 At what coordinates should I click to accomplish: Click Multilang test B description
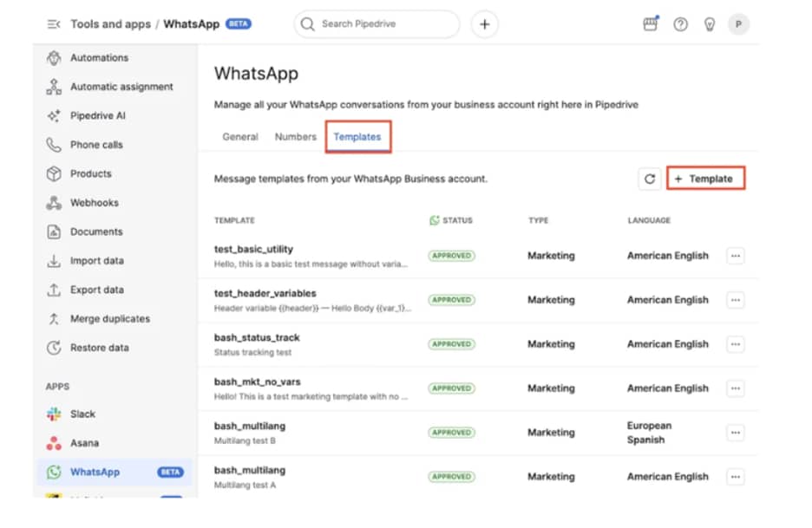click(x=245, y=440)
